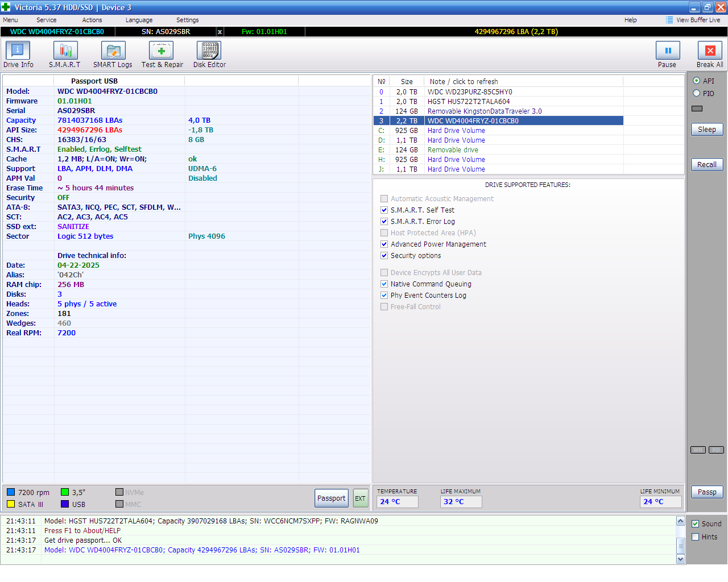Toggle Native Command Queuing checkbox
The width and height of the screenshot is (728, 582).
[384, 284]
